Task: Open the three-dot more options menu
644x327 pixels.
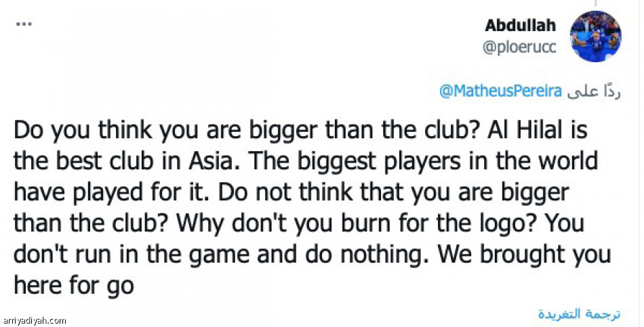Action: (23, 24)
